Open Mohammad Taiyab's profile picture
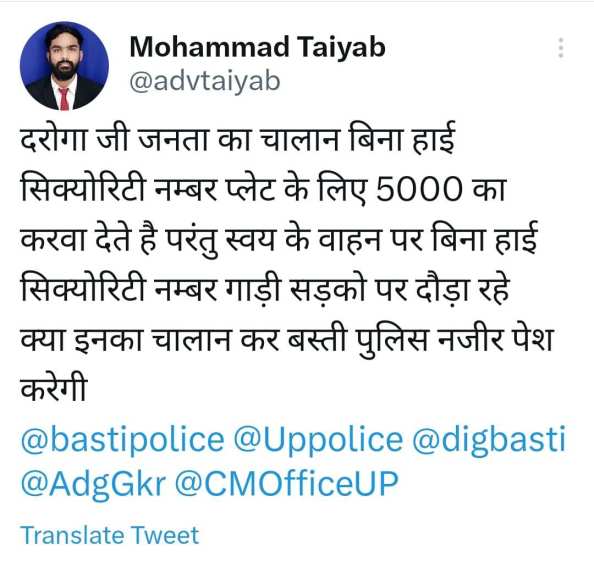594x573 pixels. pos(64,66)
